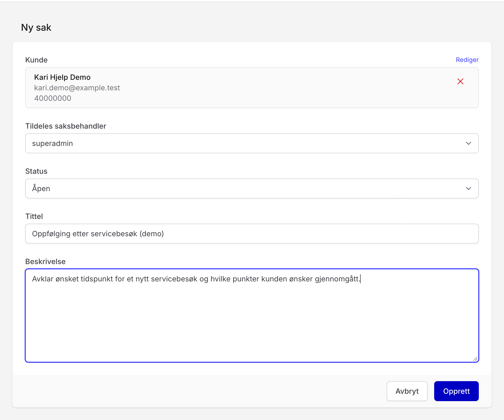Click the phone number 40000000
504x420 pixels.
pyautogui.click(x=52, y=98)
